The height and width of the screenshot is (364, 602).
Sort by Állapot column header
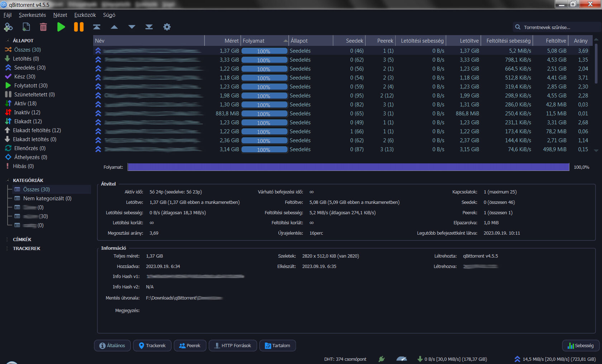[311, 41]
